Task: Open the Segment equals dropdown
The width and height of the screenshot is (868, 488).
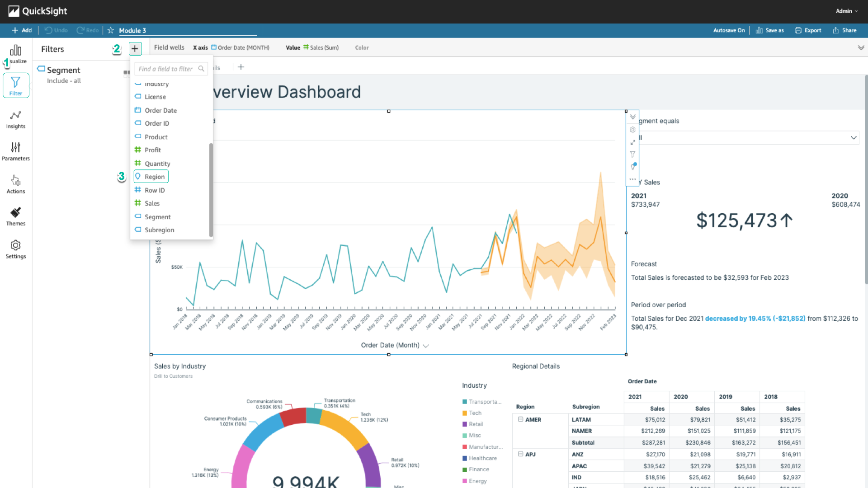Action: [x=746, y=138]
